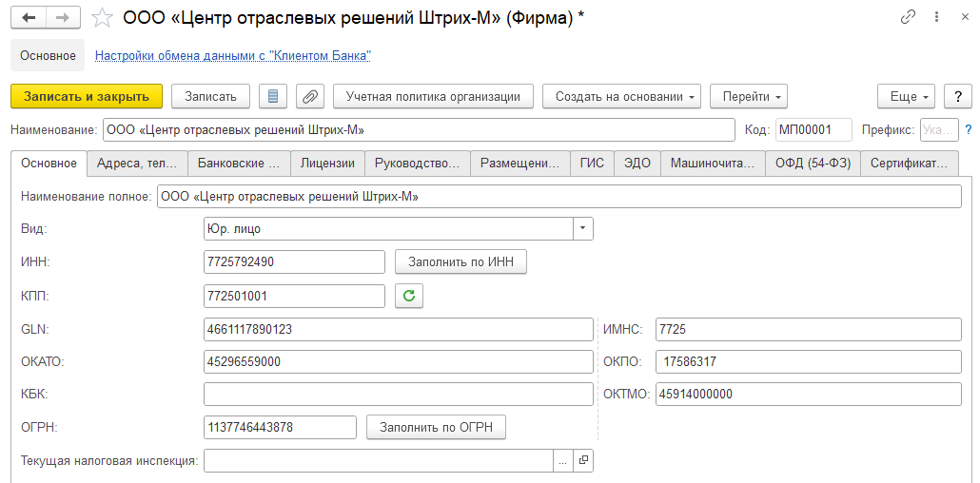Viewport: 980px width, 483px height.
Task: Open bank client data exchange settings link
Action: click(x=232, y=56)
